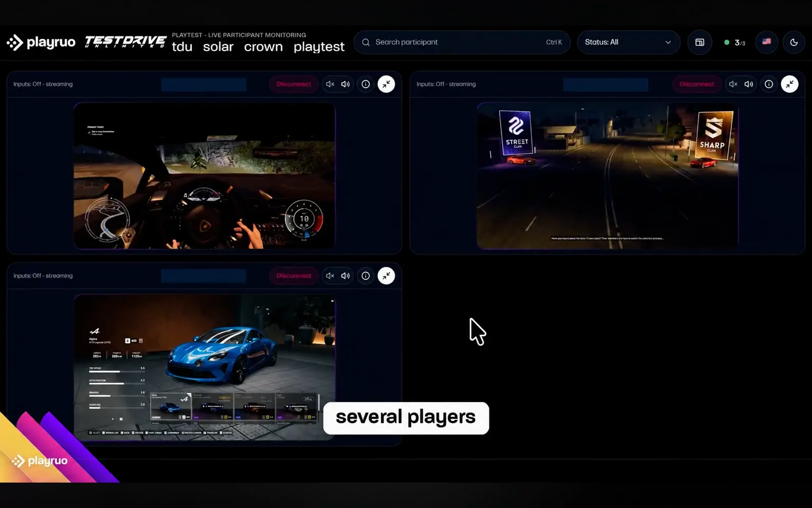Click 'Inputs: Off - streaming' on cockpit panel

coord(43,84)
